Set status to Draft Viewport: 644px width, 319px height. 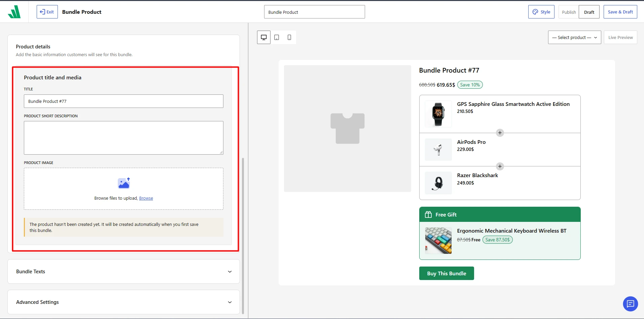tap(589, 12)
